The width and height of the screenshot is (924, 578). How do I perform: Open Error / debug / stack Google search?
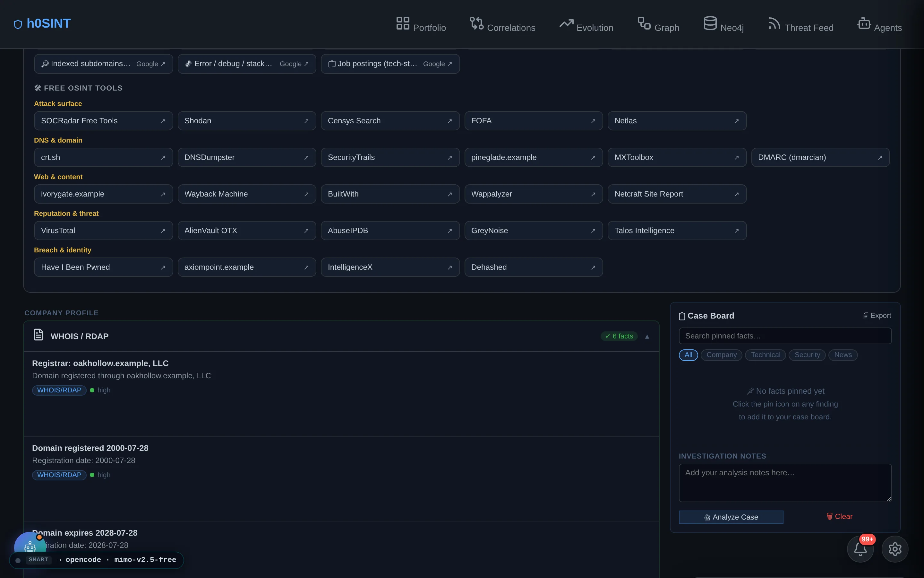coord(247,64)
